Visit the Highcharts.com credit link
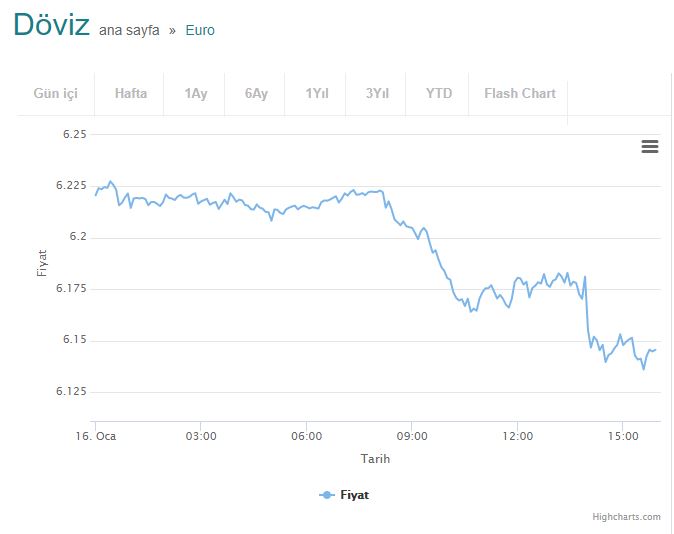 [x=626, y=517]
